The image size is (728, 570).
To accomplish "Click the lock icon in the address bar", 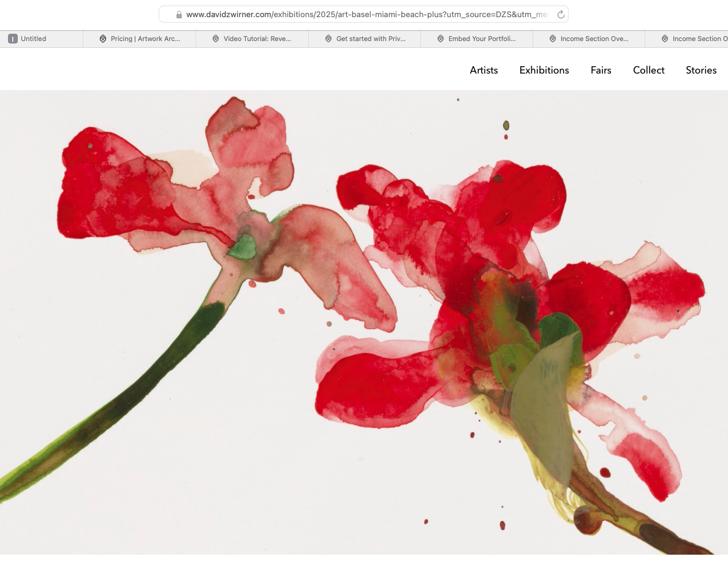I will 179,14.
